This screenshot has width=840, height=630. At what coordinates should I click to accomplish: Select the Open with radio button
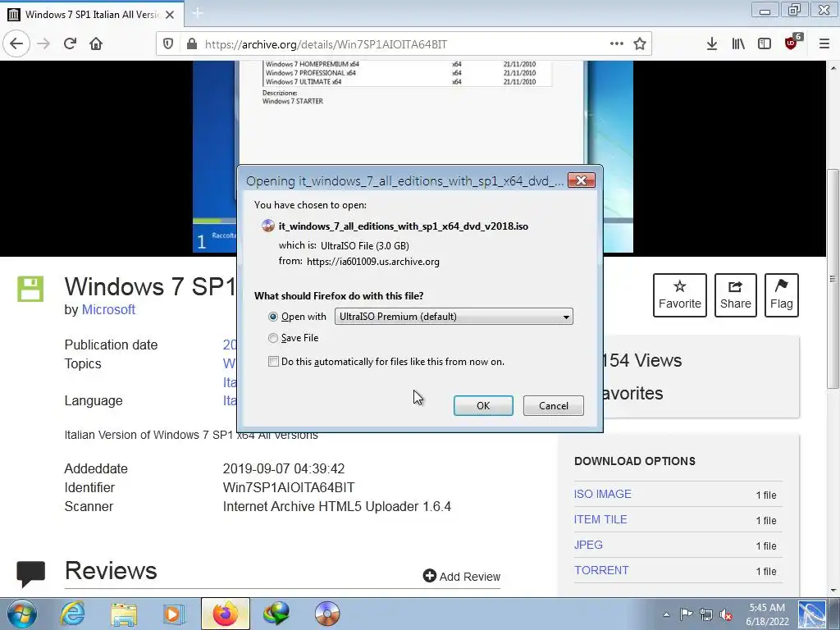coord(273,317)
